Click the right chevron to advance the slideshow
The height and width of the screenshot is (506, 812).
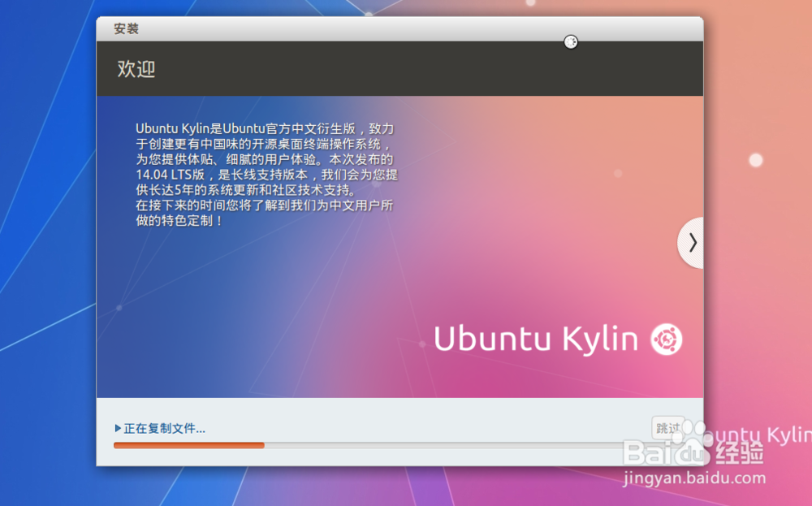(691, 242)
